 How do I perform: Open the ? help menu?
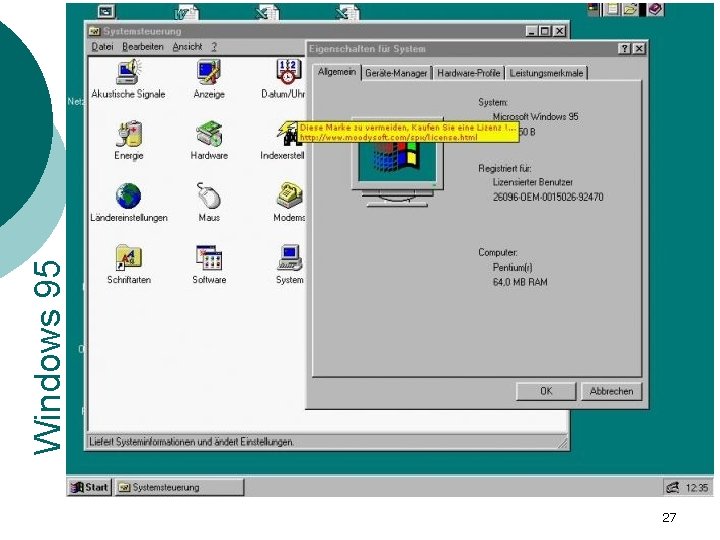click(x=214, y=47)
